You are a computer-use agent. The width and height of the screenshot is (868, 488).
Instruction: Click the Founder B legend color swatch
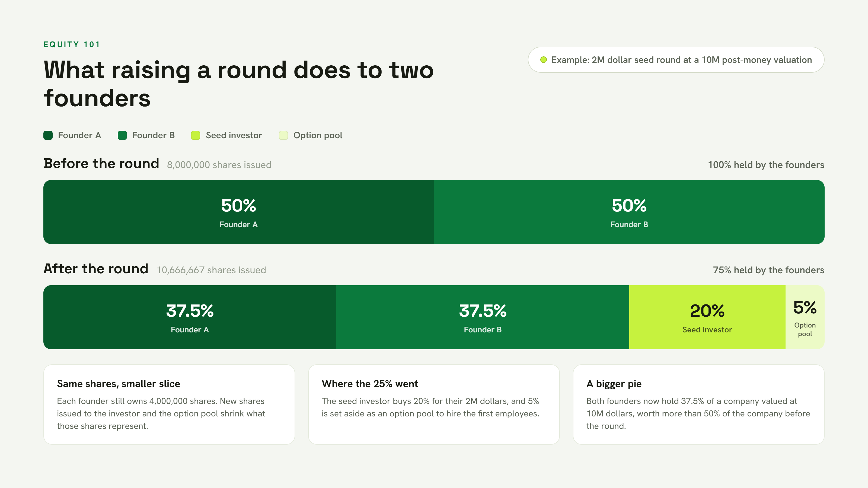click(x=122, y=135)
